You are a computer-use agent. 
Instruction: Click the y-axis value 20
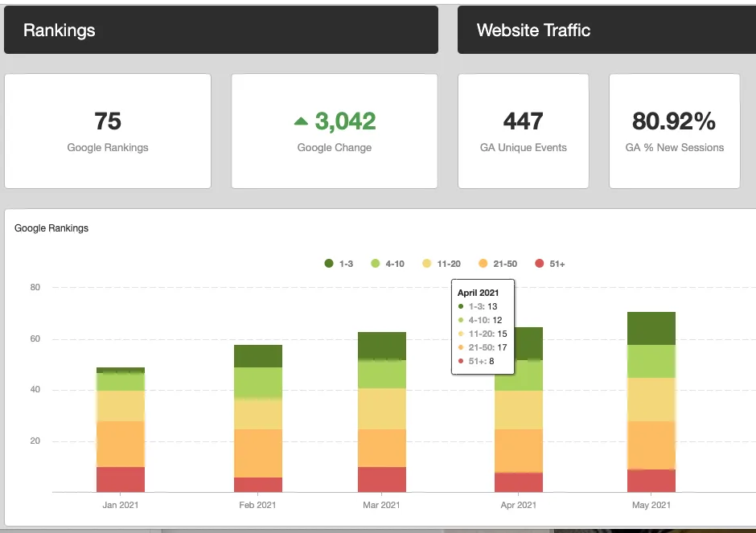point(35,441)
